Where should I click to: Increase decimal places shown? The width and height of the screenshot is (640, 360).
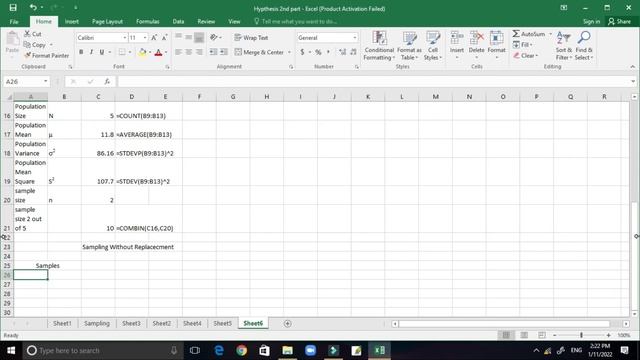[x=342, y=52]
